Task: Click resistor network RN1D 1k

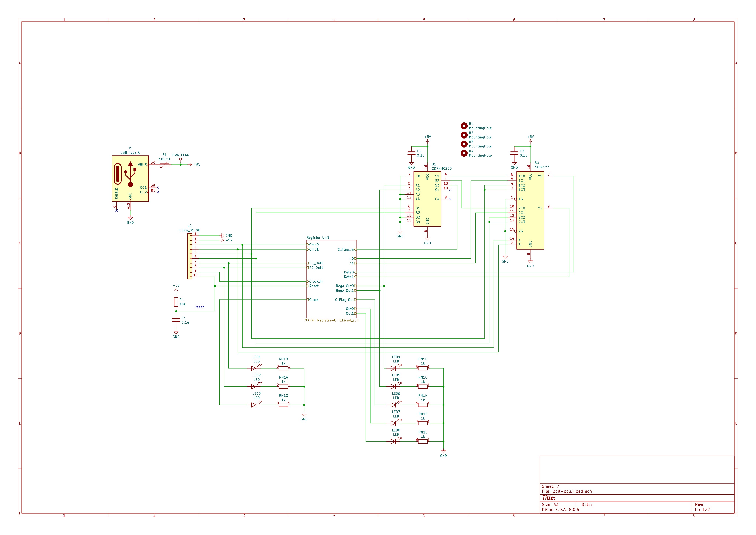Action: click(x=423, y=368)
